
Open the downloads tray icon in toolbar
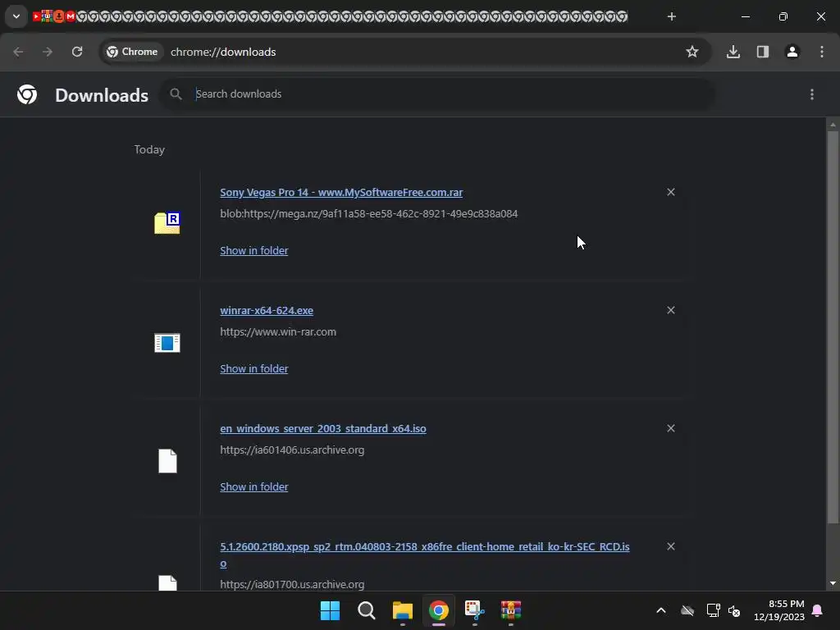[x=733, y=52]
